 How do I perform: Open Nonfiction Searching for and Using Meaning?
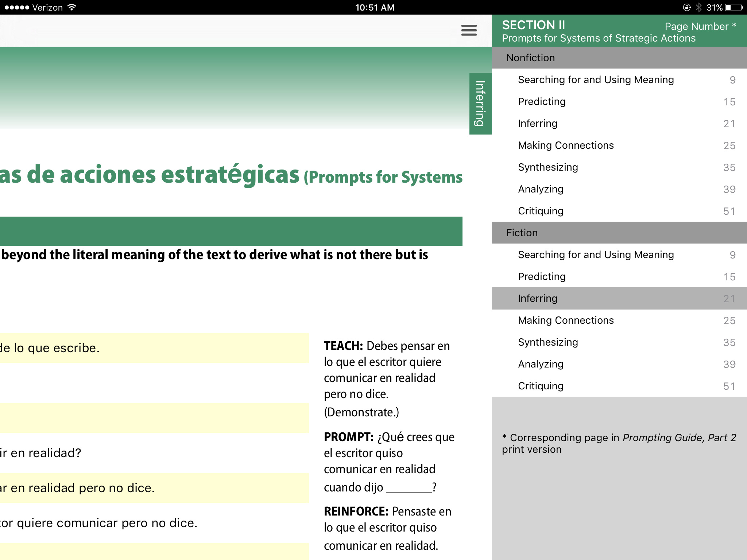coord(596,79)
